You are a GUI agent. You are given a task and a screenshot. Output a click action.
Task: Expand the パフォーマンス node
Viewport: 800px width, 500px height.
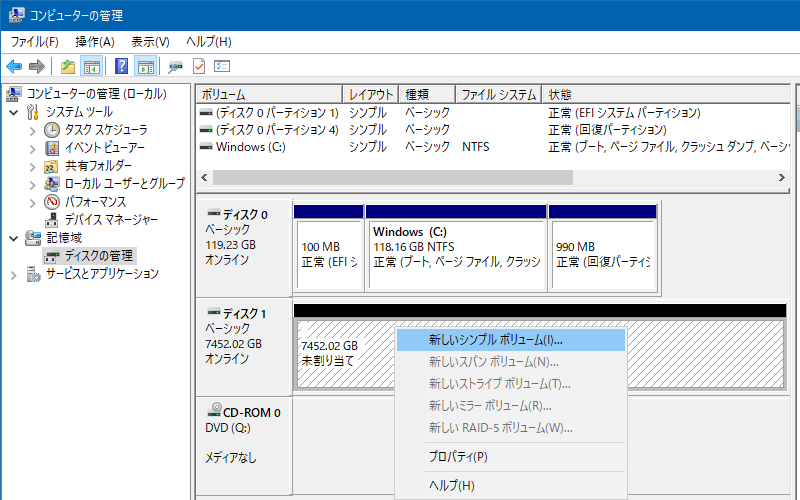(x=33, y=203)
